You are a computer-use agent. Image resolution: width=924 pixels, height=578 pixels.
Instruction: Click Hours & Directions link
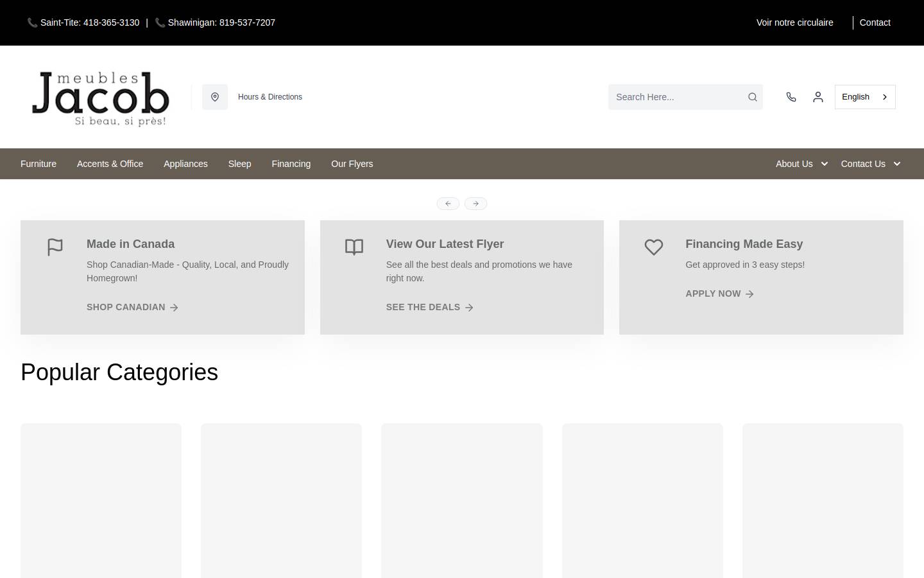click(x=270, y=97)
